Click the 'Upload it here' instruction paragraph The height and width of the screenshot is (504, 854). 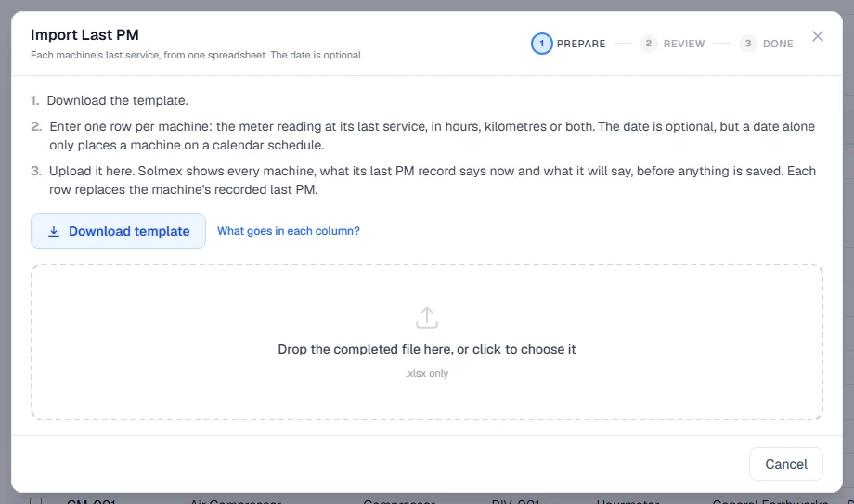click(432, 180)
